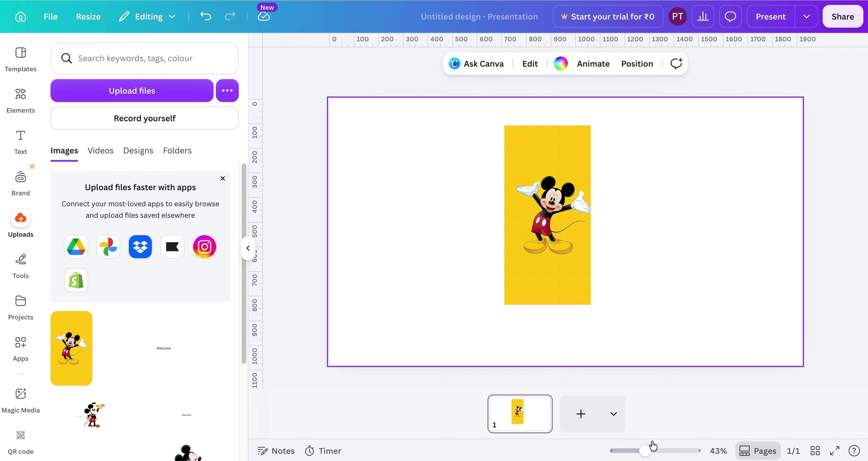Open the insights chart icon
The height and width of the screenshot is (461, 868).
pyautogui.click(x=703, y=17)
